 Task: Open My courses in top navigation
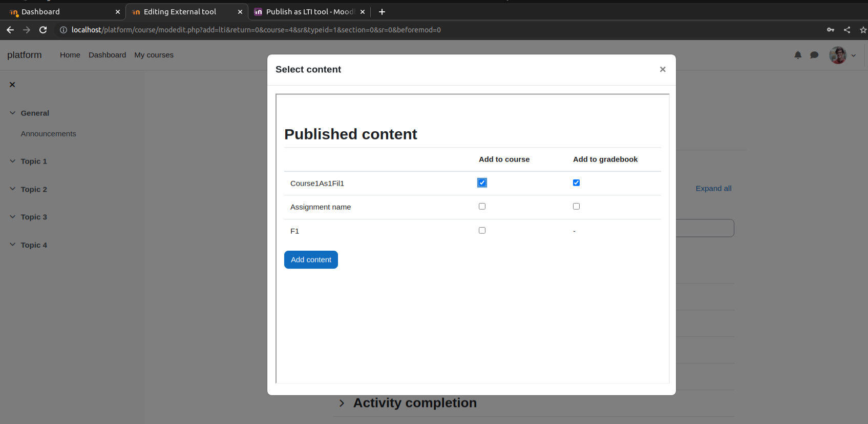(x=154, y=55)
